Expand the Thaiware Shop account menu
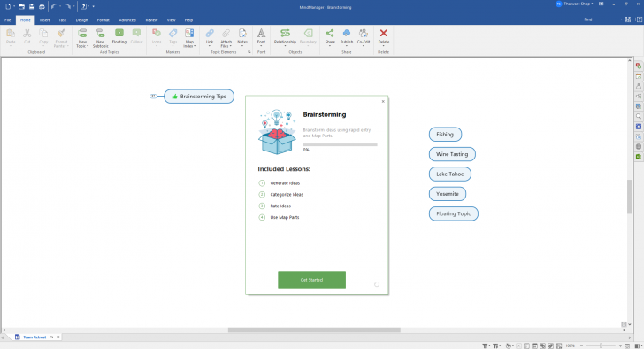The width and height of the screenshot is (644, 349). pyautogui.click(x=593, y=4)
